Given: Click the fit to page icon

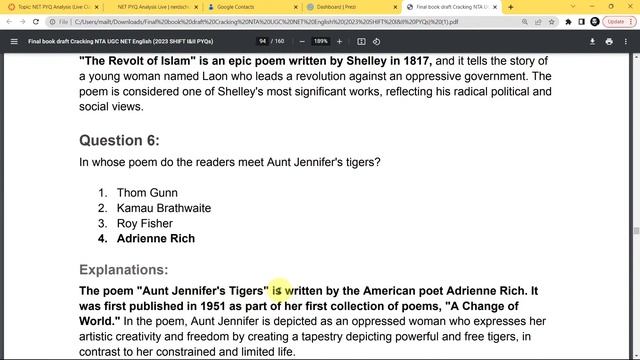Looking at the screenshot, I should pos(361,41).
